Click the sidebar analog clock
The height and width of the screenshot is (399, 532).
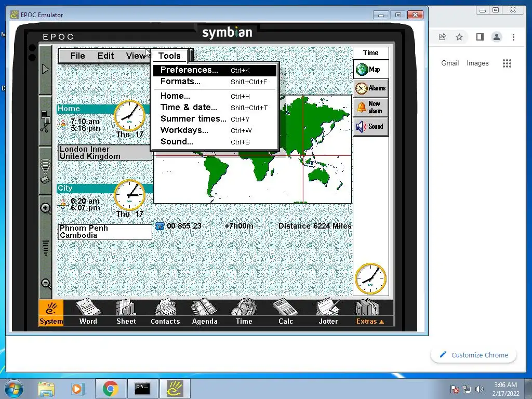[370, 278]
